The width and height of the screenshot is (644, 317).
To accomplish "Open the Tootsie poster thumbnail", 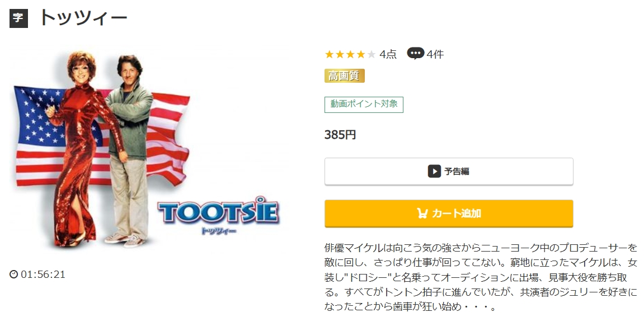I will [x=149, y=150].
